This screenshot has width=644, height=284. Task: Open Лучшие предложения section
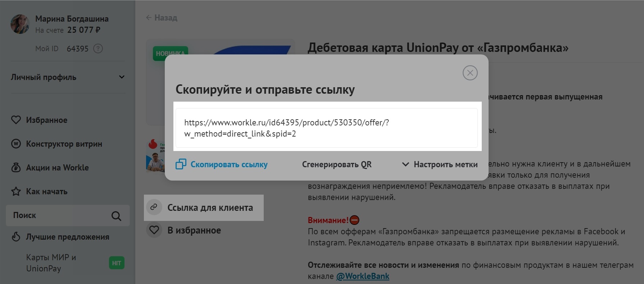[67, 237]
